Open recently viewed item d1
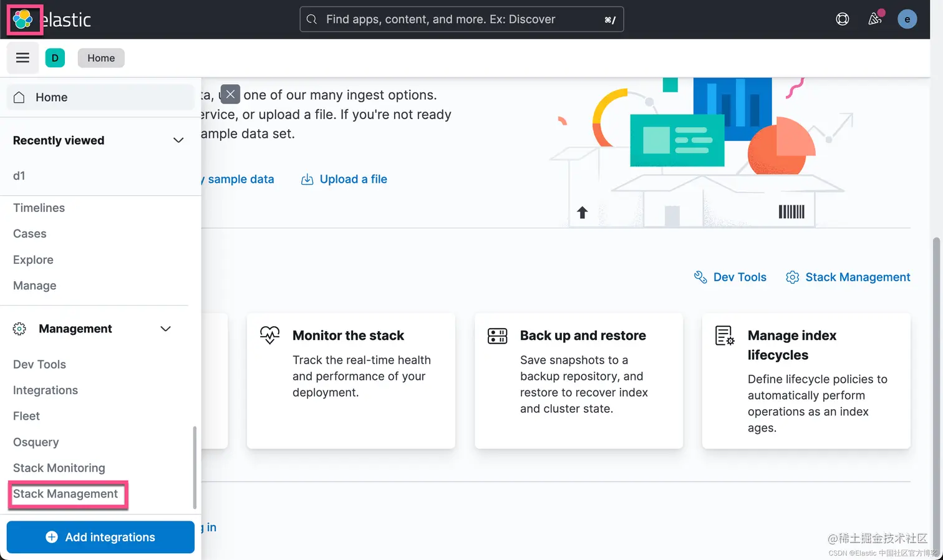943x560 pixels. tap(19, 176)
